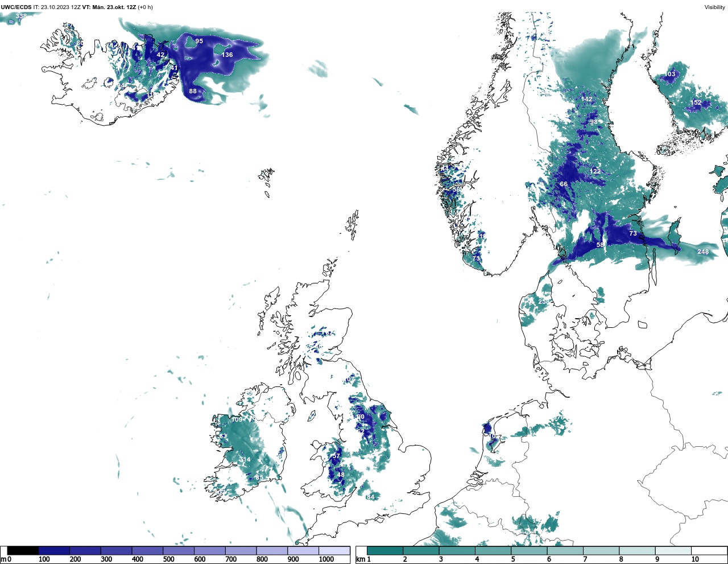The image size is (728, 564).
Task: Click the Visibility title label
Action: [715, 7]
